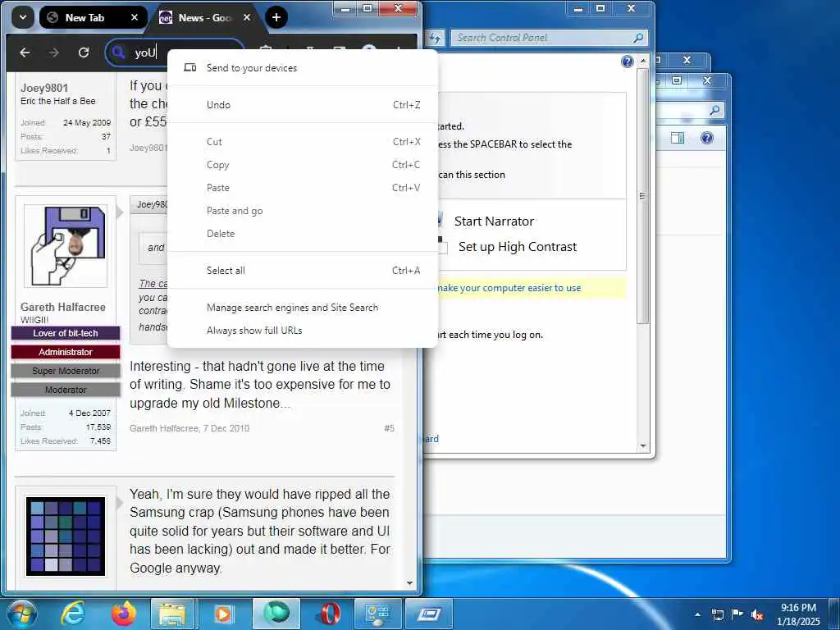Screen dimensions: 840x630
Task: Choose Send to your devices
Action: click(303, 68)
